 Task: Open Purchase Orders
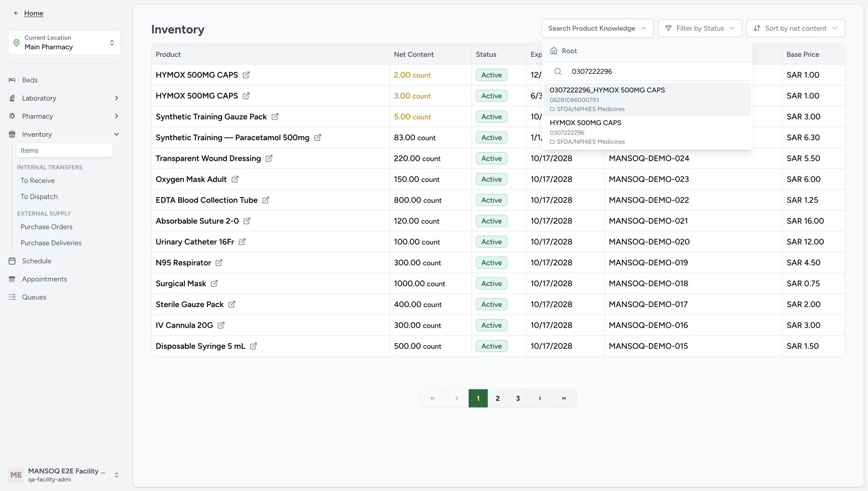(47, 227)
